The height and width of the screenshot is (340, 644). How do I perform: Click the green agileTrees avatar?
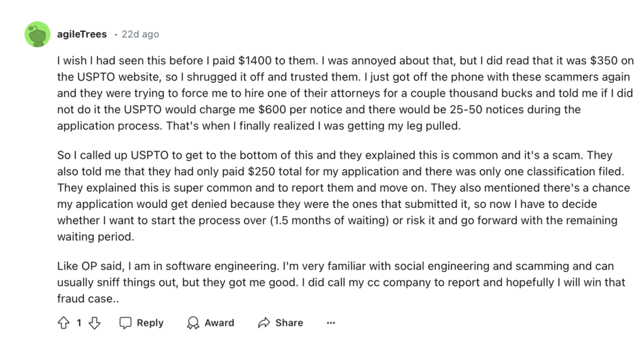[x=37, y=34]
